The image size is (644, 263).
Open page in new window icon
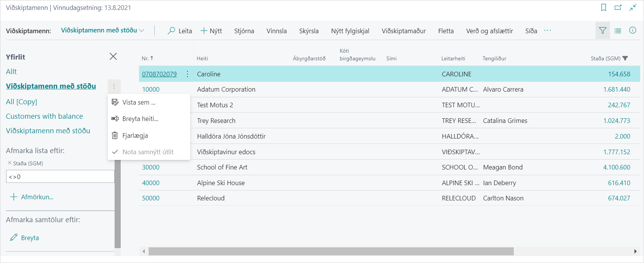tap(618, 8)
